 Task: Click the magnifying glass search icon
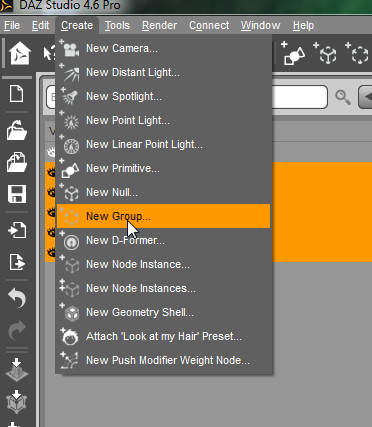click(x=343, y=97)
